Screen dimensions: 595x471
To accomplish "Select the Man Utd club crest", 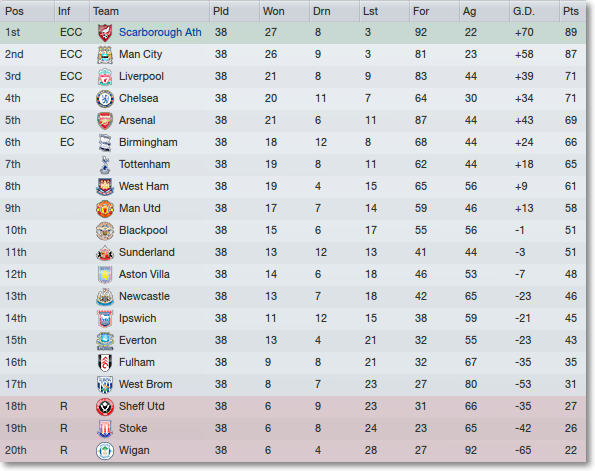I will click(x=105, y=209).
